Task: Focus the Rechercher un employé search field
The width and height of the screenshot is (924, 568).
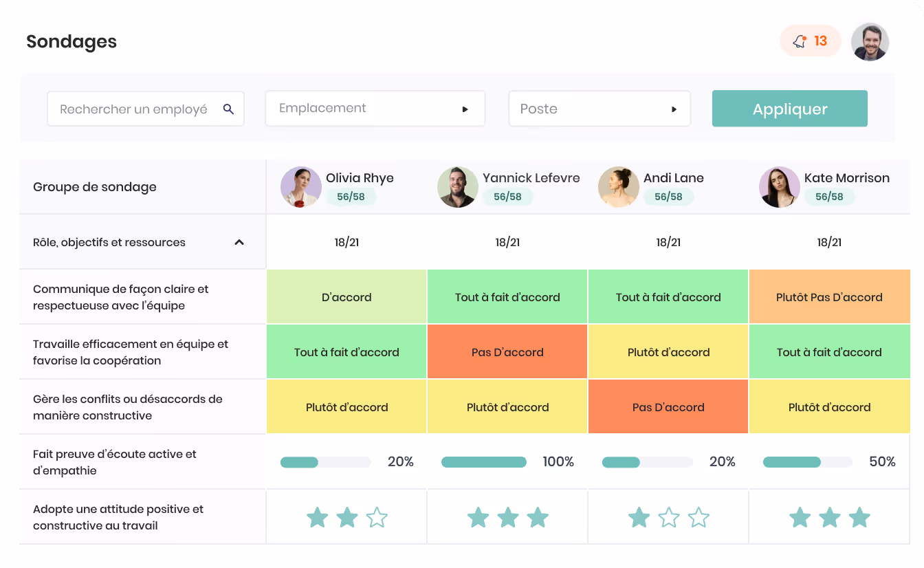Action: (x=146, y=109)
